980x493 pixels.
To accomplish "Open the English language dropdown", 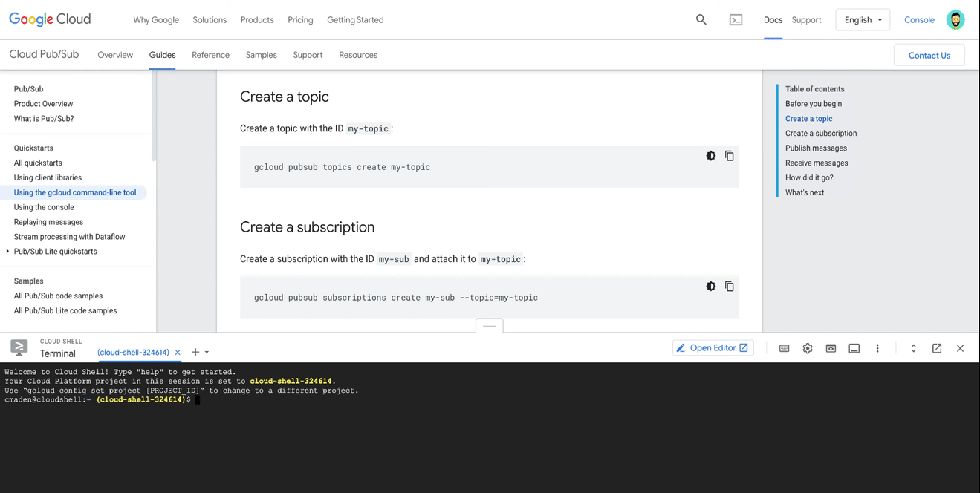I will (863, 20).
